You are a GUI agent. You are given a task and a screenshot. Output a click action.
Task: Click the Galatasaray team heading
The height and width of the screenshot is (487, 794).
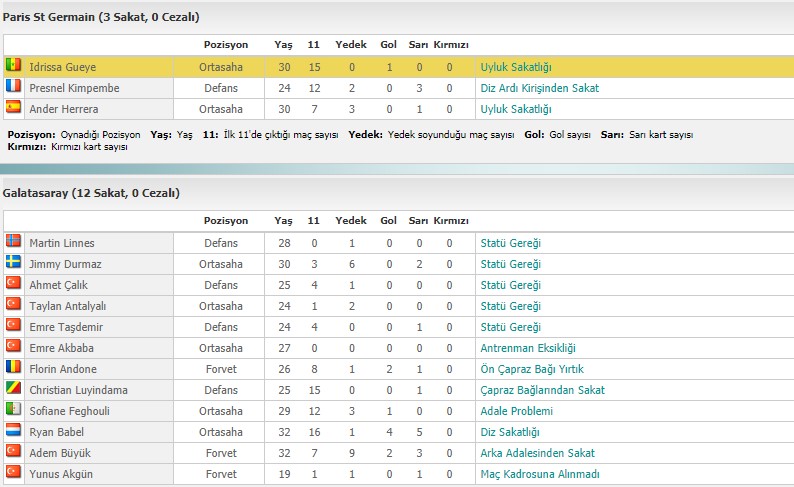91,193
